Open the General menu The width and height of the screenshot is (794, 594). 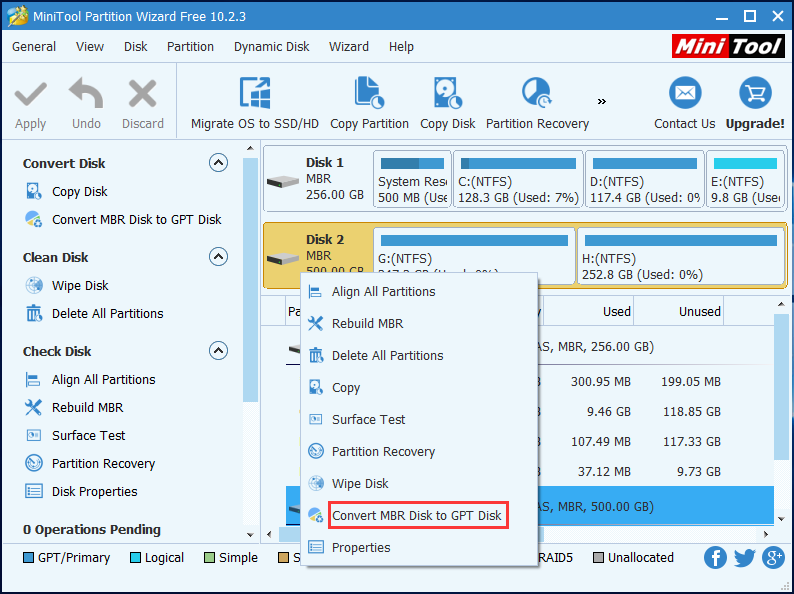click(34, 47)
